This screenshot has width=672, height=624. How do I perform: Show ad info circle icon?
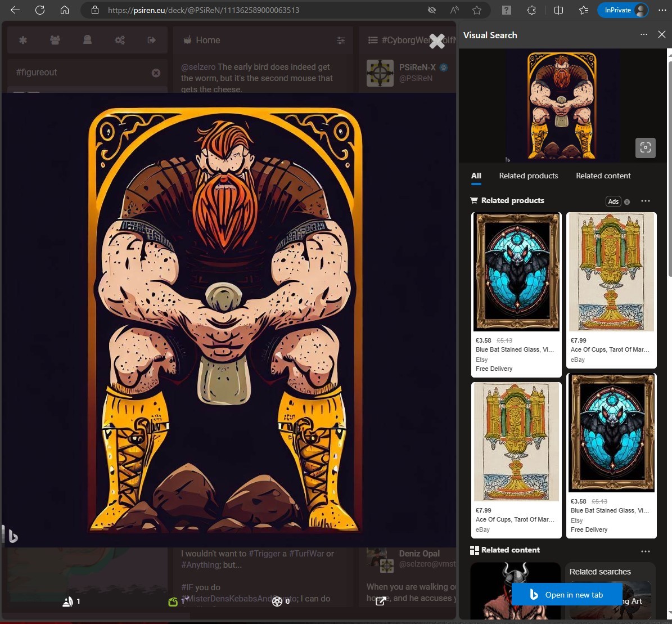627,202
